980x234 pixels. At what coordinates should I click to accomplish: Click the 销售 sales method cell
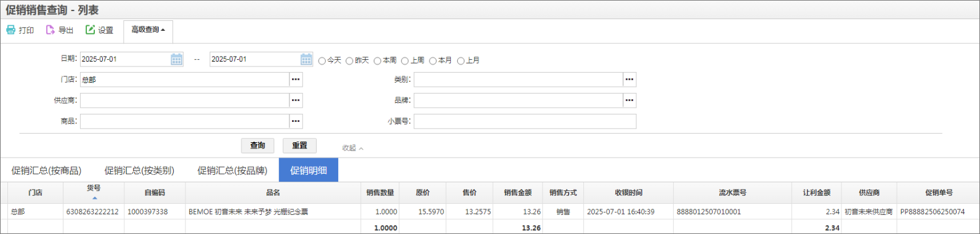[x=563, y=212]
